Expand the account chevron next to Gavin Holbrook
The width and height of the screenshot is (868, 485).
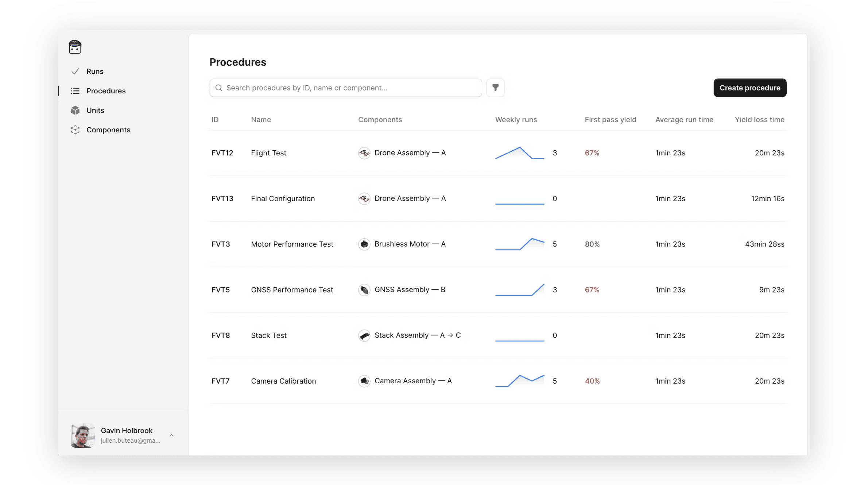[x=171, y=435]
